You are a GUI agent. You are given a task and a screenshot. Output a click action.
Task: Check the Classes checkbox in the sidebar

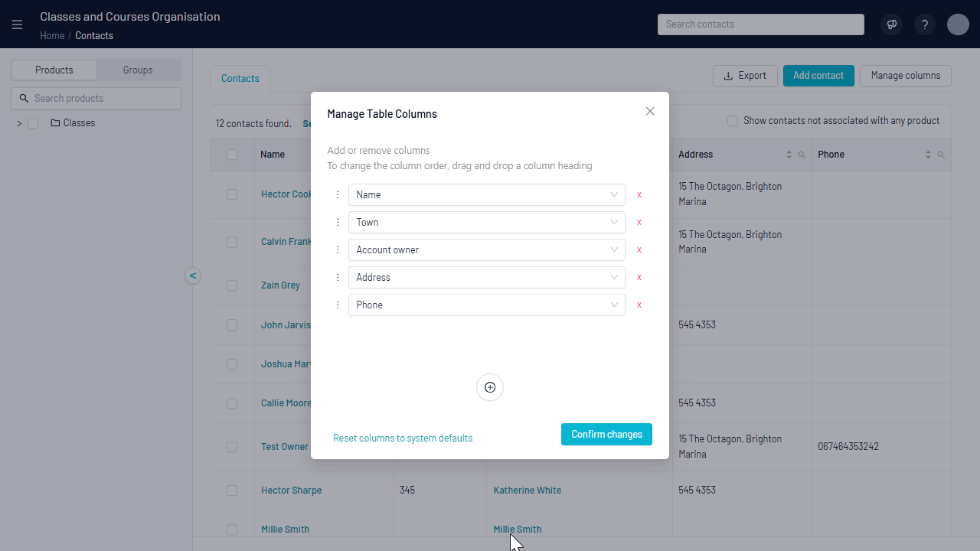[33, 122]
